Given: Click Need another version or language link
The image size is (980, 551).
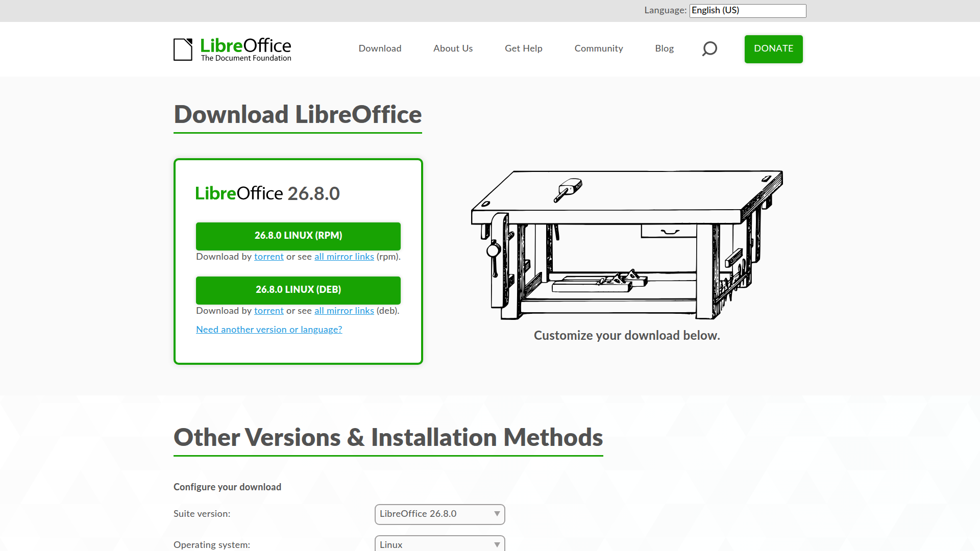Looking at the screenshot, I should pyautogui.click(x=269, y=330).
